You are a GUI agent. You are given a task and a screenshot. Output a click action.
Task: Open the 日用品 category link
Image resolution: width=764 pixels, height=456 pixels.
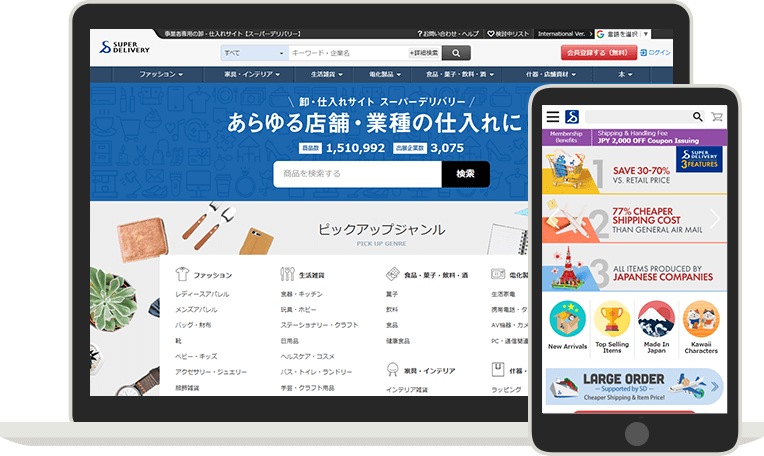tap(289, 341)
